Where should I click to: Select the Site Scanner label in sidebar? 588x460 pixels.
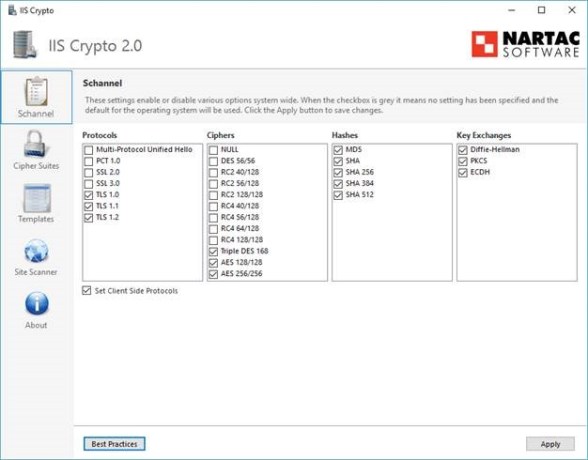pos(36,272)
